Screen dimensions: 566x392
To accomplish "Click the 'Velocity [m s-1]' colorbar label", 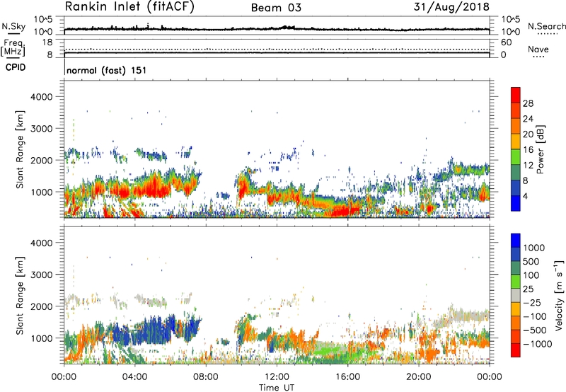I will point(559,295).
